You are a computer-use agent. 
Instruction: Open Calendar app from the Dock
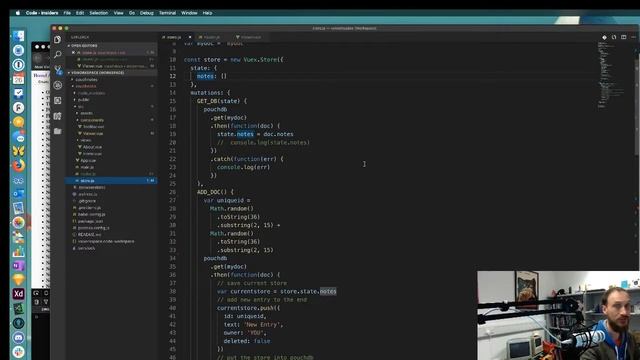click(18, 79)
